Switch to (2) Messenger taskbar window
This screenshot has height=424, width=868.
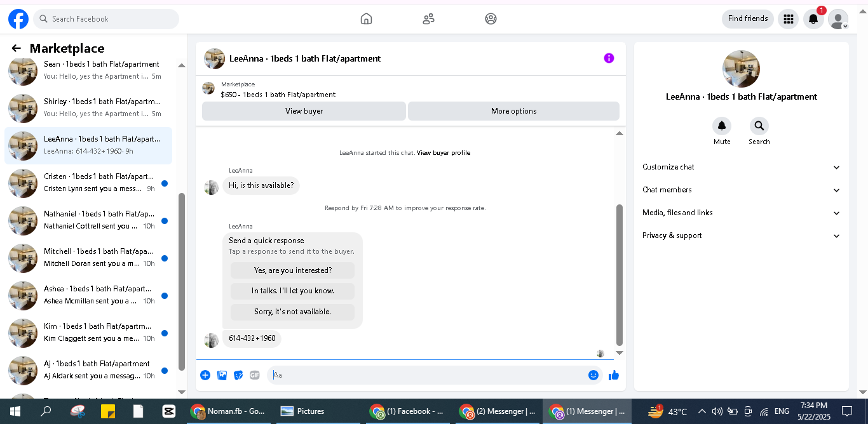click(x=498, y=411)
